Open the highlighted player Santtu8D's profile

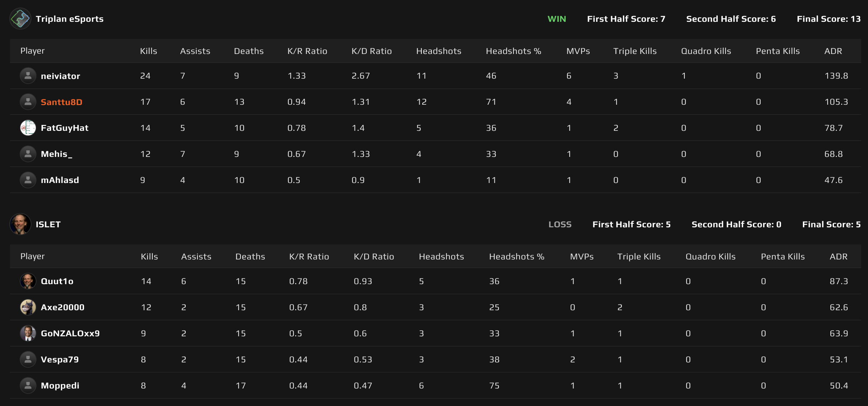[x=61, y=101]
